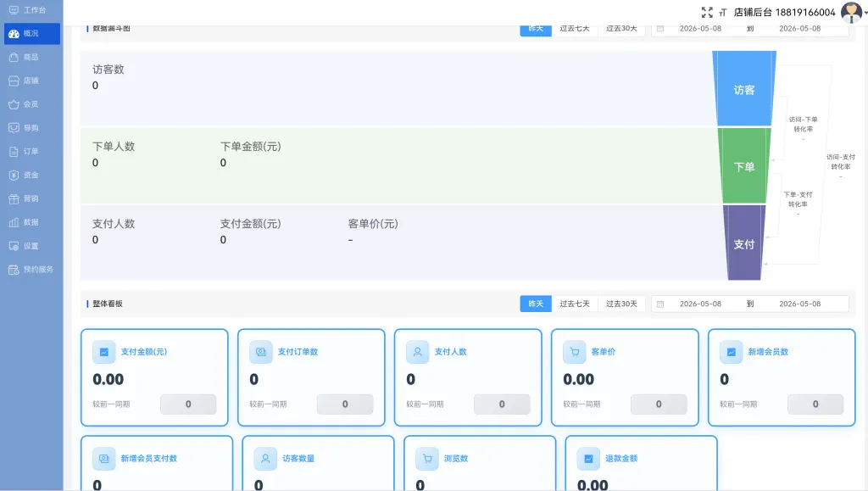Toggle fullscreen mode icon in the header
The height and width of the screenshot is (491, 868).
coord(707,12)
